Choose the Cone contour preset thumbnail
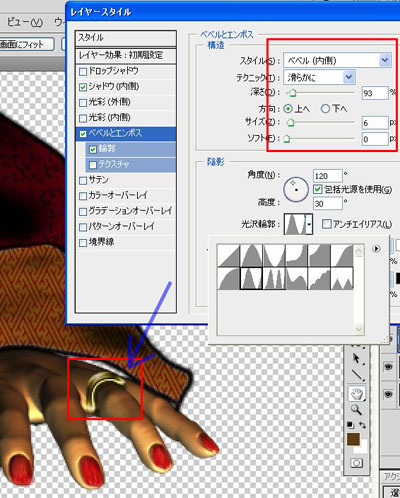This screenshot has width=400, height=498. 251,255
